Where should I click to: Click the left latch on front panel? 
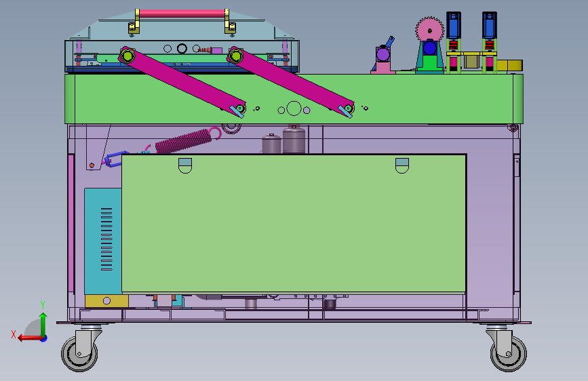point(185,165)
